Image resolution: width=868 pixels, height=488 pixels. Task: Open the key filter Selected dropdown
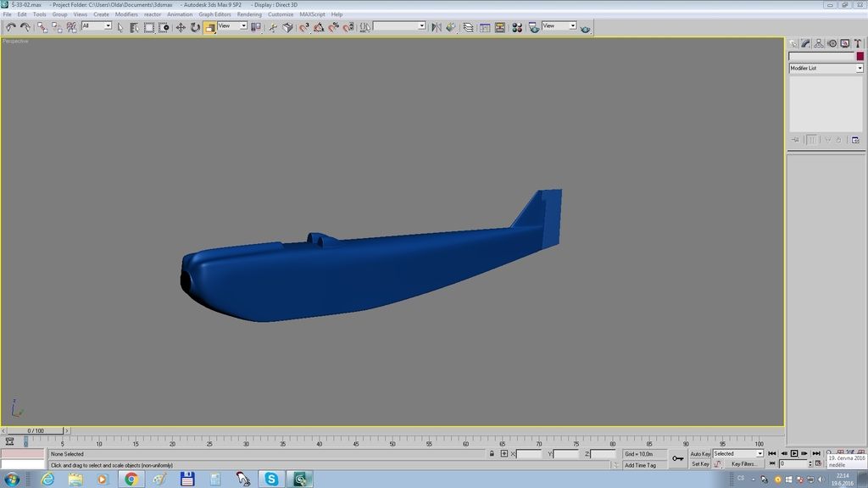(x=737, y=454)
